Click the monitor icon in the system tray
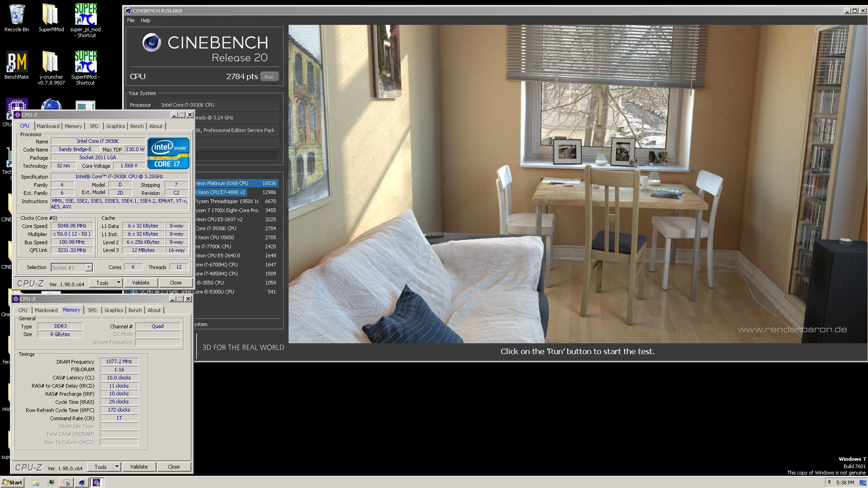 pos(863,483)
